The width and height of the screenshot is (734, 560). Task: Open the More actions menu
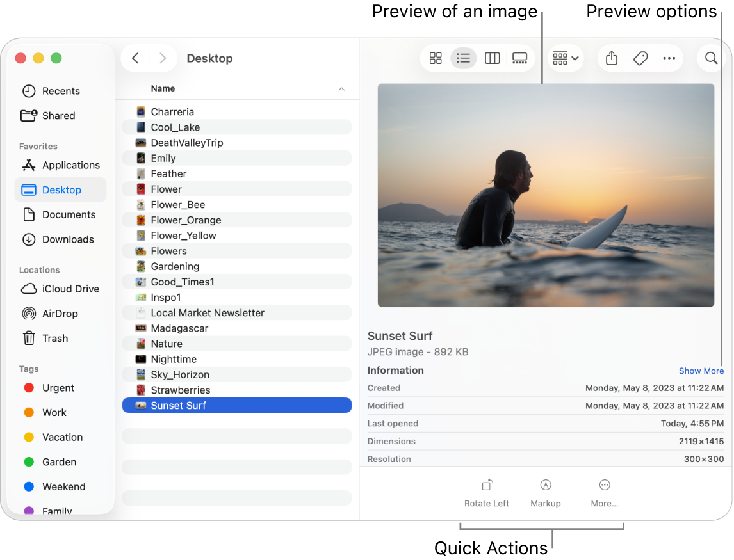point(669,58)
